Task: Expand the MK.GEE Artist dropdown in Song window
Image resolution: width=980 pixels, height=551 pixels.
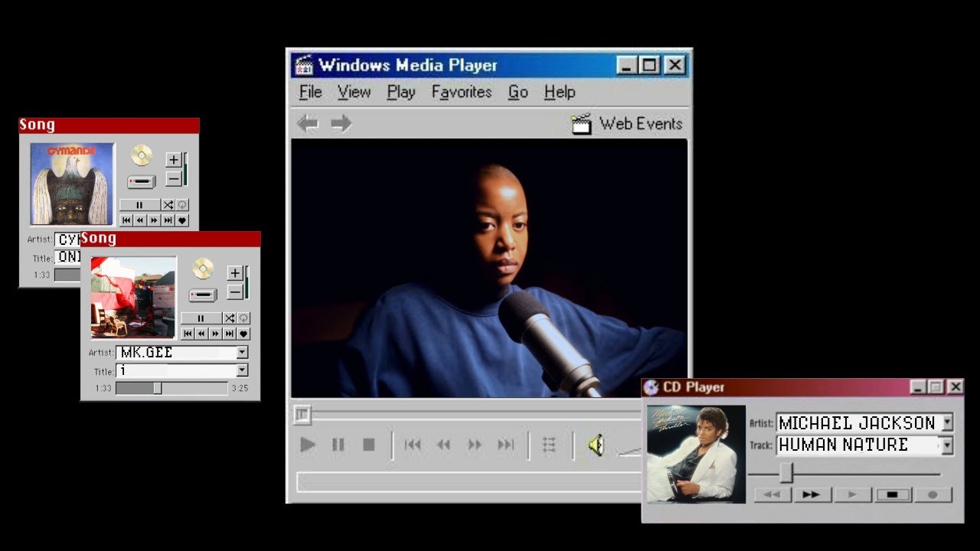Action: point(242,352)
